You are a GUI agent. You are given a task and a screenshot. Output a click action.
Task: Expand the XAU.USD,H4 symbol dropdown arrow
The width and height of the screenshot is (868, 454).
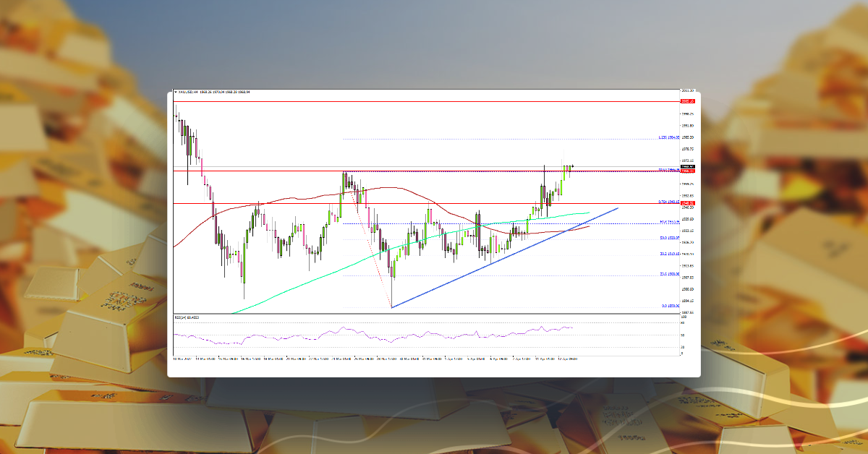point(175,93)
